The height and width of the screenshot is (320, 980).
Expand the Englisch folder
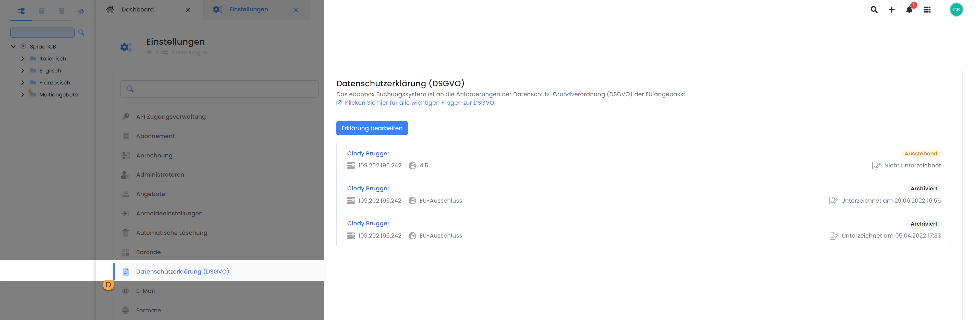(23, 71)
